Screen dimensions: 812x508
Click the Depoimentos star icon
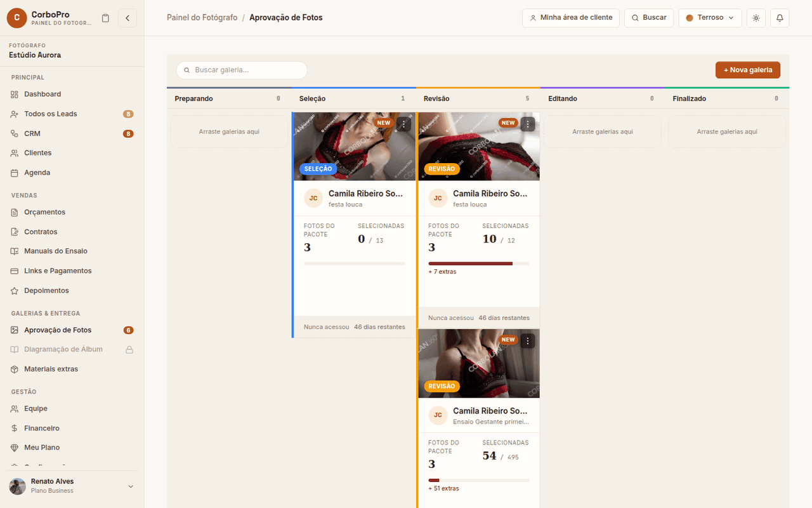pyautogui.click(x=15, y=290)
